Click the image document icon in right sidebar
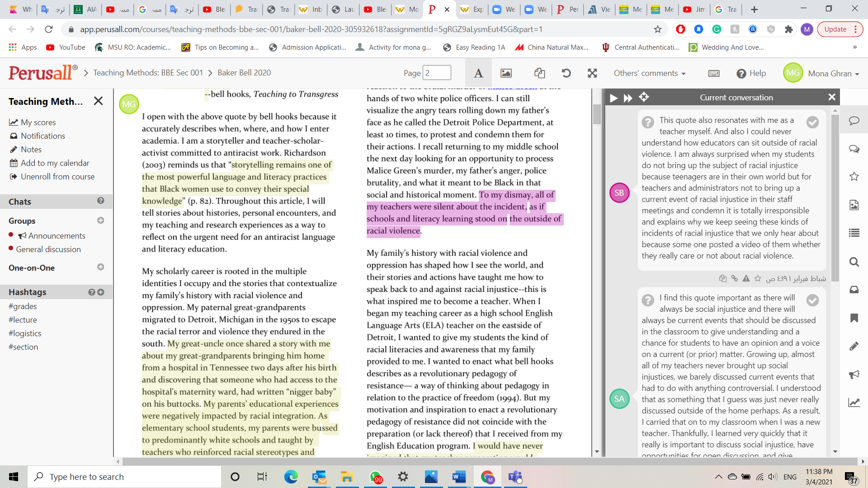This screenshot has width=868, height=488. (854, 205)
